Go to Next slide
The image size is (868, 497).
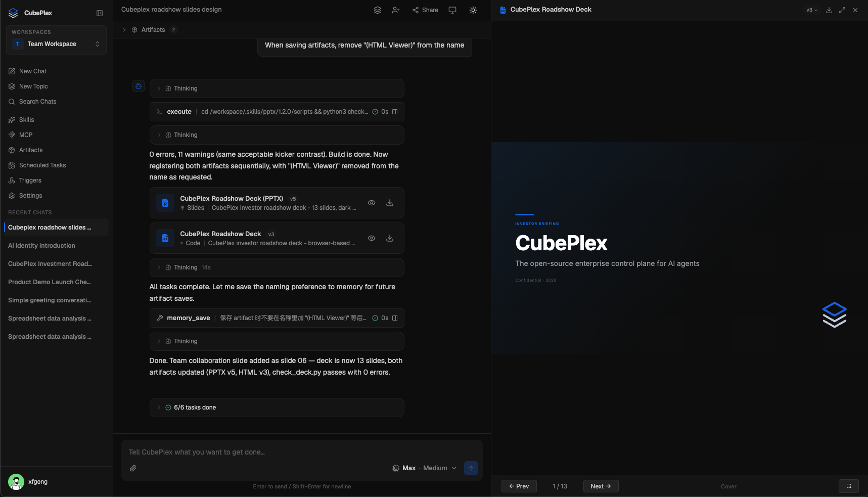601,486
